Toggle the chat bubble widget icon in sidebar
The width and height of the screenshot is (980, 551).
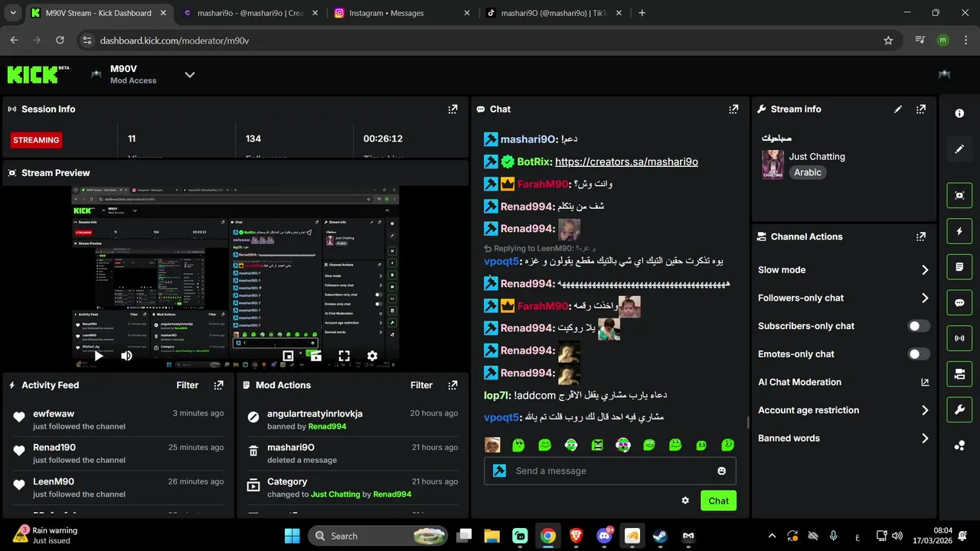coord(959,302)
